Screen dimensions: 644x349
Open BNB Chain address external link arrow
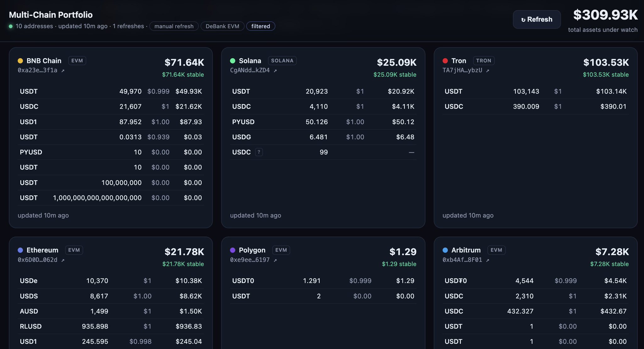(63, 70)
